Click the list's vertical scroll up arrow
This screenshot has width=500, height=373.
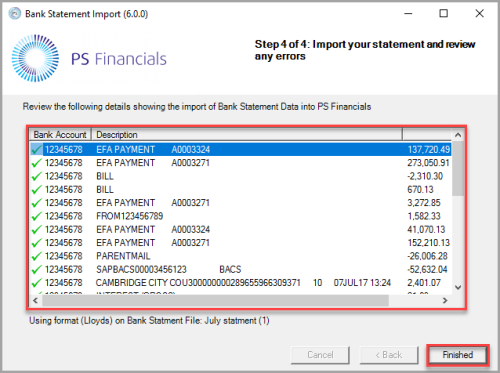coord(458,135)
